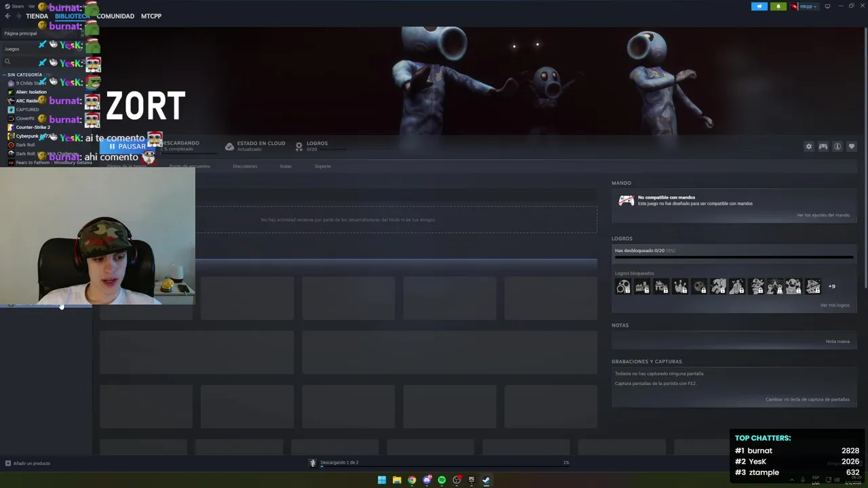Image resolution: width=868 pixels, height=488 pixels.
Task: Open Epic Games Launcher from taskbar
Action: [471, 481]
